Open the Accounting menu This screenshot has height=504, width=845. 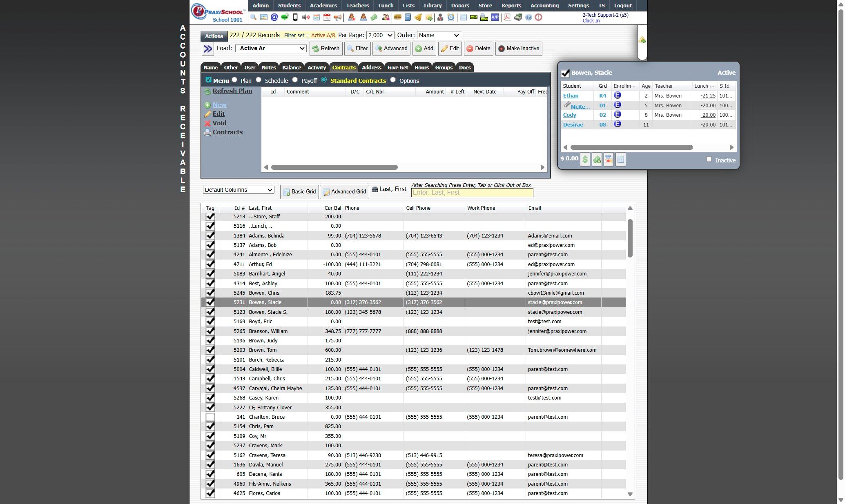tap(544, 5)
